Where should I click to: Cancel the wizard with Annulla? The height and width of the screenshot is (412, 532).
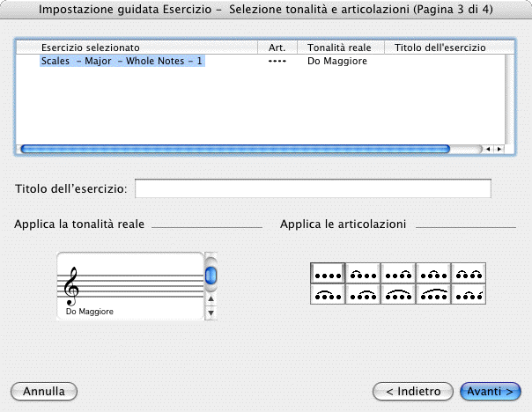(x=44, y=390)
